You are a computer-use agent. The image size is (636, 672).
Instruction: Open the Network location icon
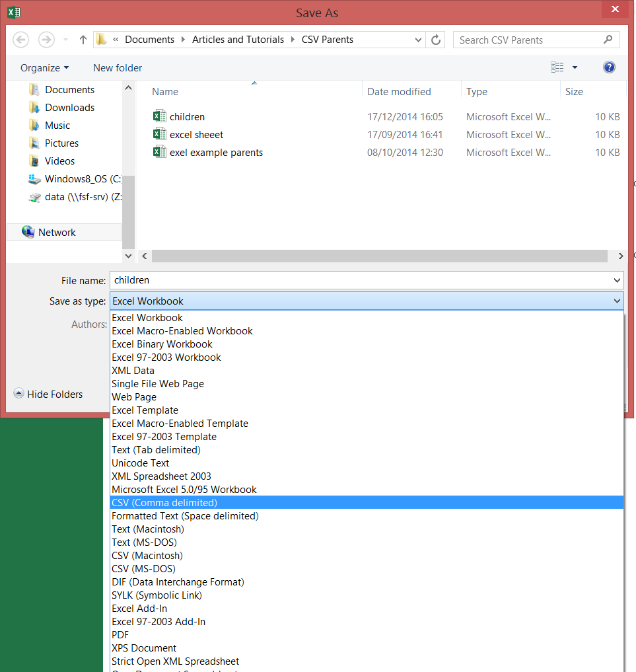pyautogui.click(x=28, y=232)
